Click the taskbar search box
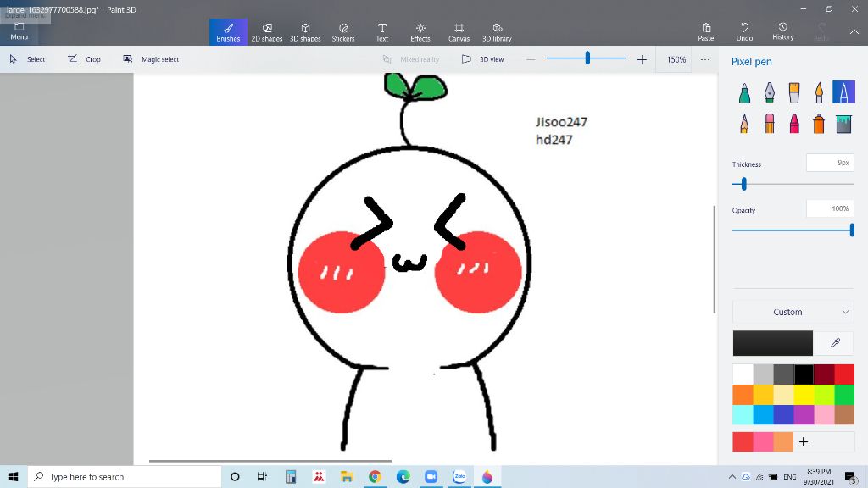This screenshot has width=868, height=488. click(x=125, y=476)
